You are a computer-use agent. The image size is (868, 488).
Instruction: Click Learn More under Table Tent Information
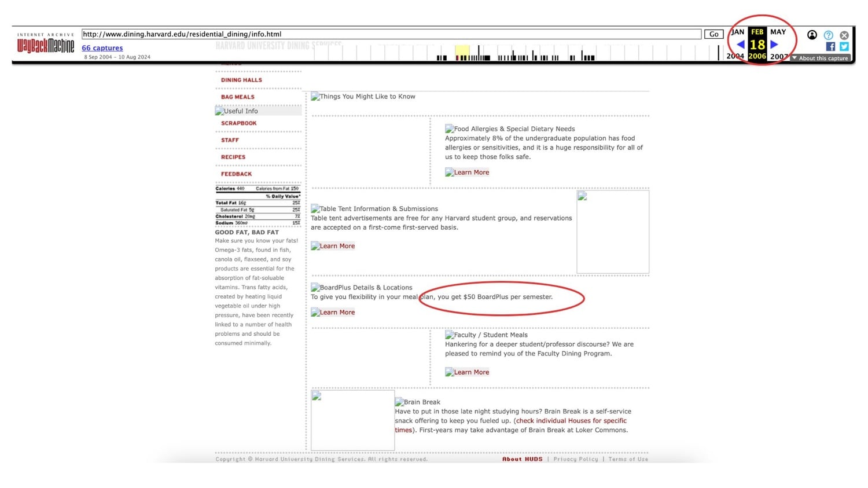[x=333, y=246]
